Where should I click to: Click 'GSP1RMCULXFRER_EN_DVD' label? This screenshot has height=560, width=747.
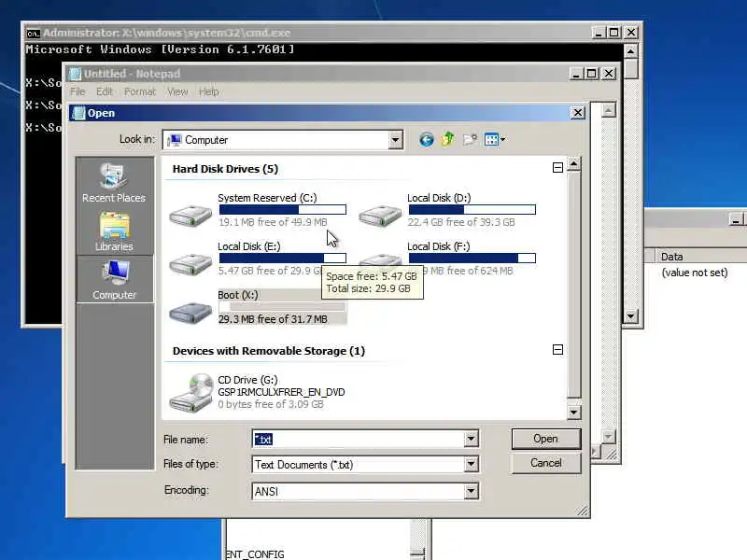(281, 392)
